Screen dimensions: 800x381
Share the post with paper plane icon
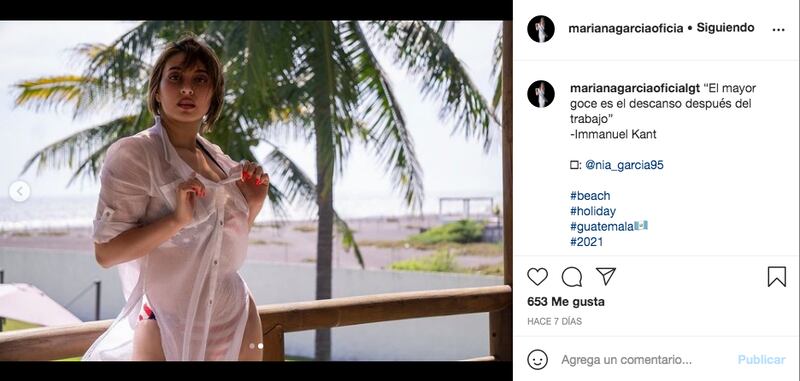point(606,276)
